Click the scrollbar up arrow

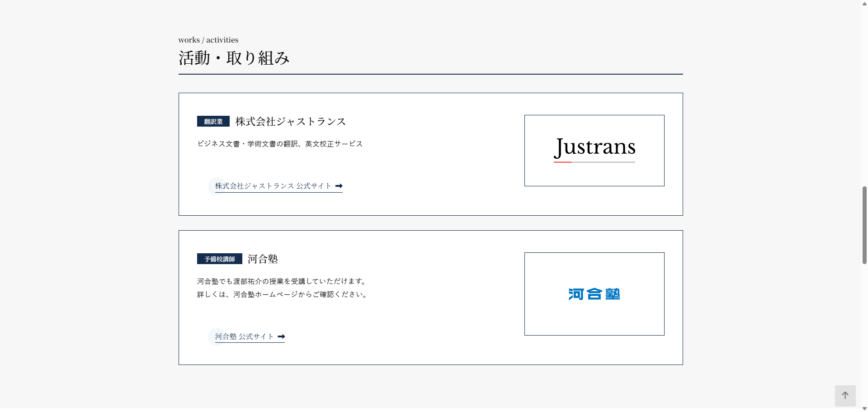[x=864, y=3]
